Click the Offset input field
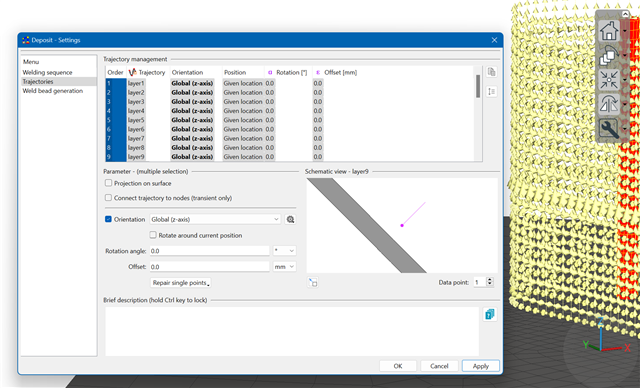This screenshot has height=388, width=640. tap(209, 267)
